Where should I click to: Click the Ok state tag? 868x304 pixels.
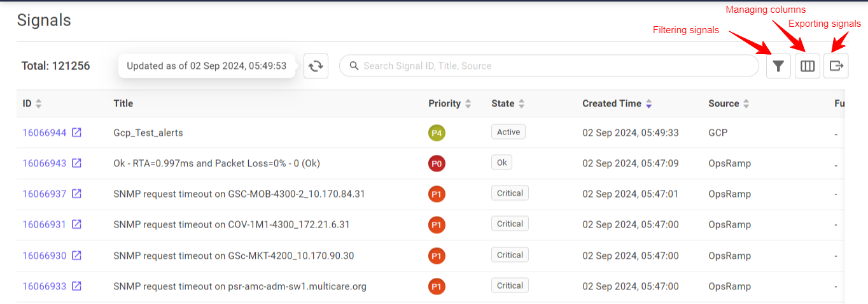pyautogui.click(x=501, y=163)
